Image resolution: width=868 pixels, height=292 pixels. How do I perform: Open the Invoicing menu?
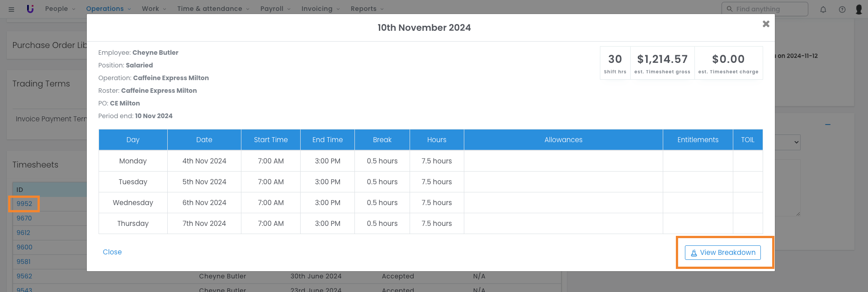pos(321,9)
